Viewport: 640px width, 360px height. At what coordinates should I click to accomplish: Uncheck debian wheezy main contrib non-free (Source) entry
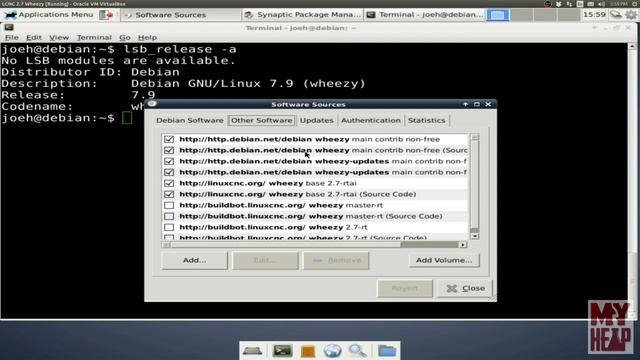point(169,150)
